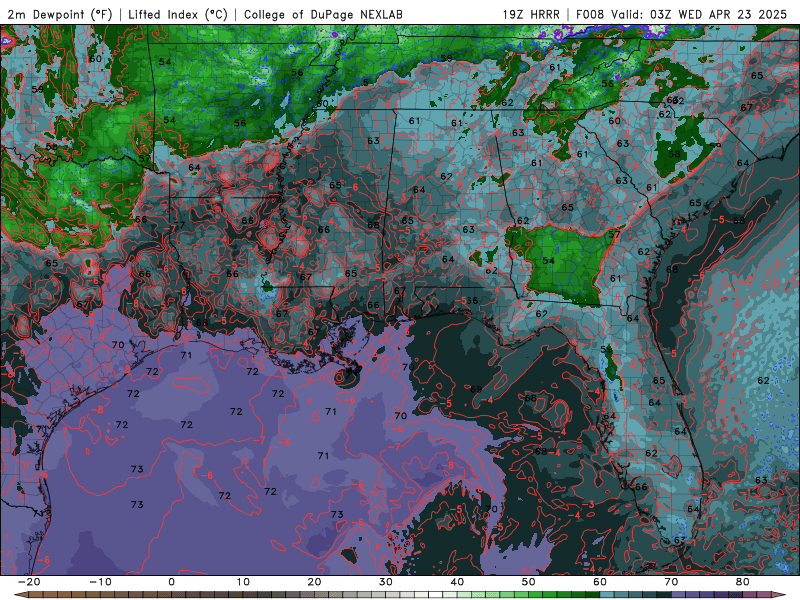Click the "F008 Valid: 03Z WED APR 23 2025" text
Viewport: 800px width, 600px height.
[x=682, y=14]
